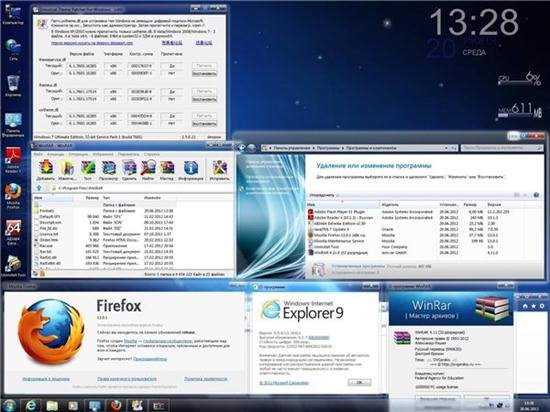Open the WinRAR Команды menu
Image resolution: width=550 pixels, height=412 pixels.
coord(55,154)
